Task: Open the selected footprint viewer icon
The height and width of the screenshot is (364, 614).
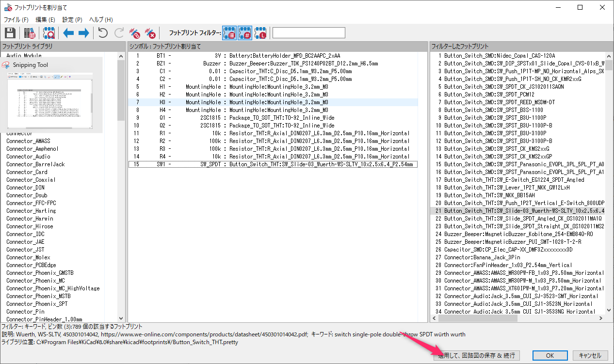Action: pyautogui.click(x=48, y=33)
